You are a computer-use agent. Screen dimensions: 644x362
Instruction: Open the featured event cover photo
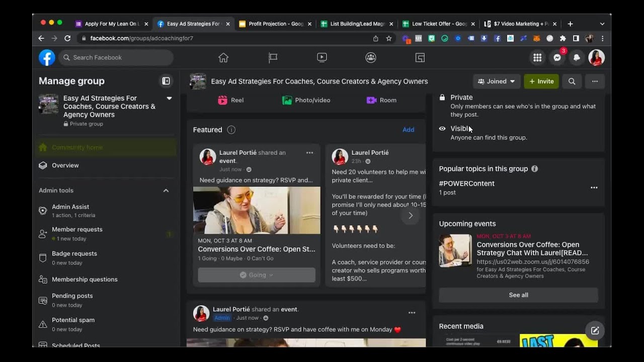click(x=257, y=211)
